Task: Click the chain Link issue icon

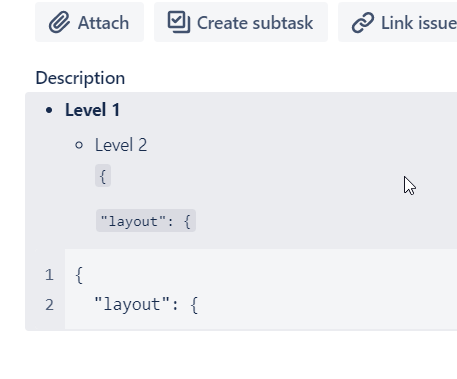Action: [x=363, y=23]
